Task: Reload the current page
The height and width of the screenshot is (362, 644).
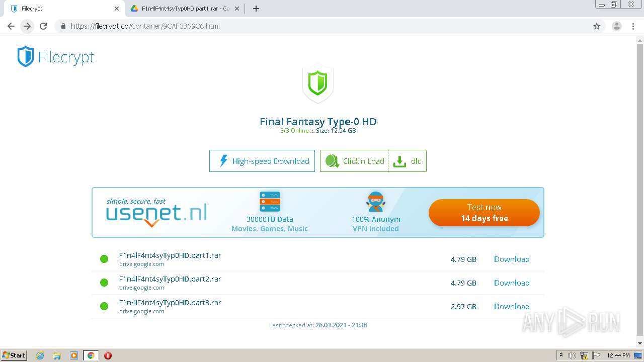Action: (43, 26)
